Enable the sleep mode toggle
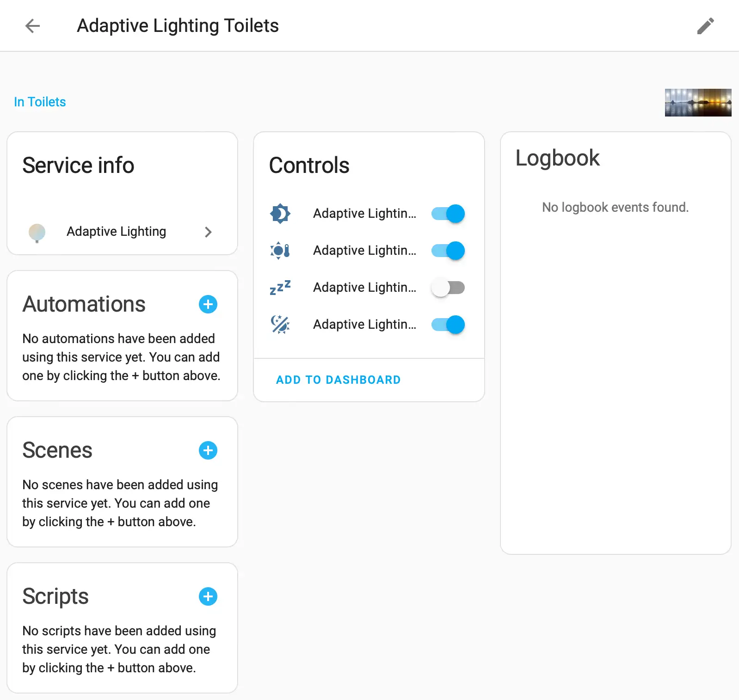The width and height of the screenshot is (739, 700). click(448, 288)
